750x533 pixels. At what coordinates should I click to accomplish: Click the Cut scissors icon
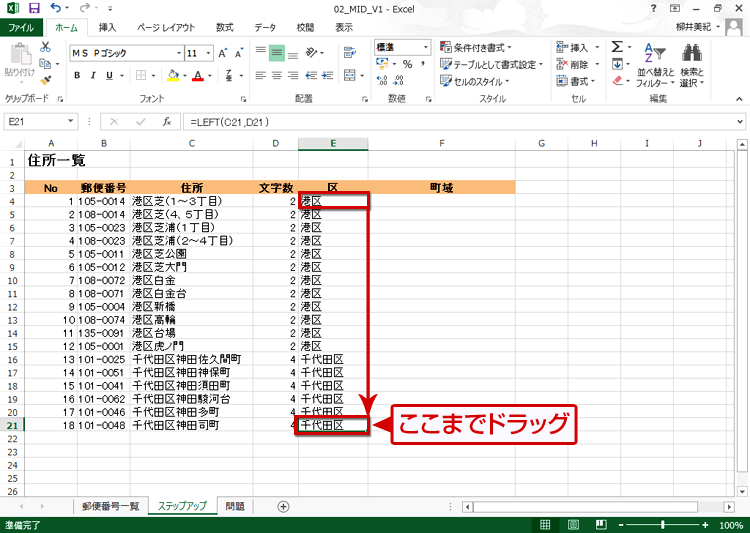pos(45,46)
